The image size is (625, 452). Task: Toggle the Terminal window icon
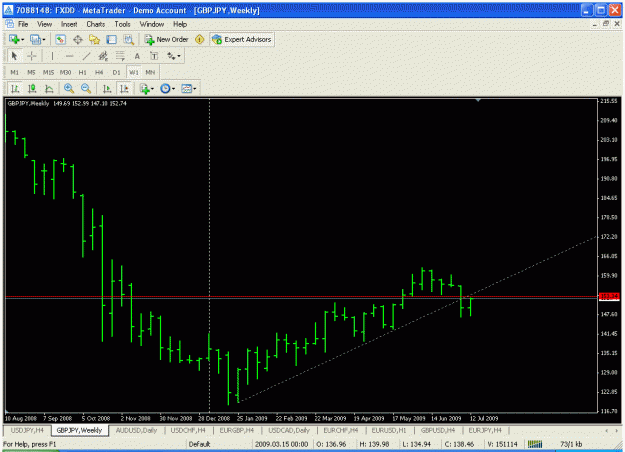(x=111, y=39)
